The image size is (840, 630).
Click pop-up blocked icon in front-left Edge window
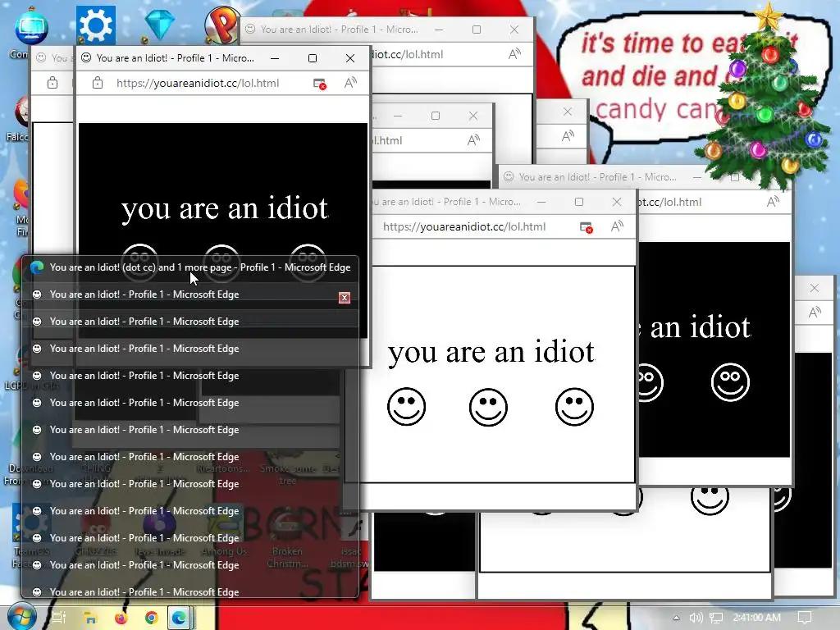click(x=319, y=84)
